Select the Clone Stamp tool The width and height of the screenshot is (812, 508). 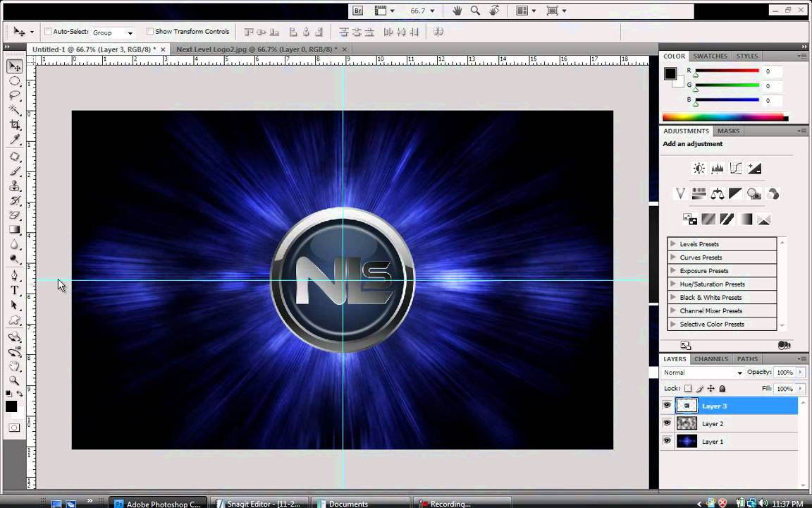[x=15, y=186]
